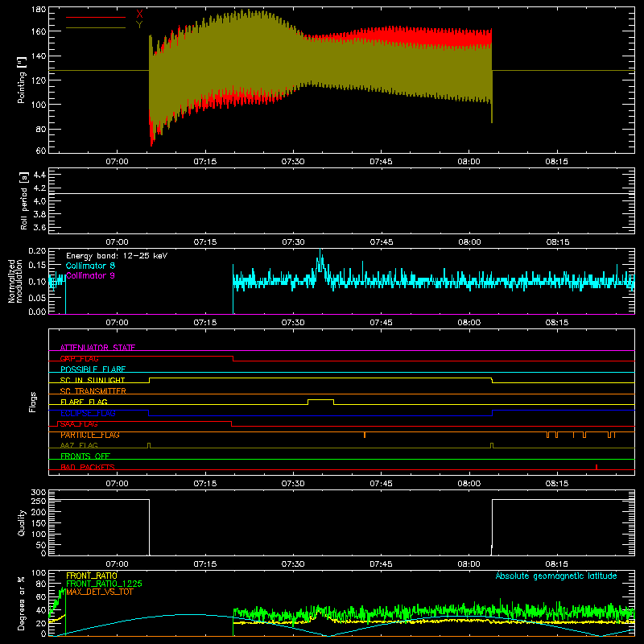Image resolution: width=644 pixels, height=644 pixels.
Task: Click the BAD_PACKETS red tick near 08:21
Action: click(597, 467)
